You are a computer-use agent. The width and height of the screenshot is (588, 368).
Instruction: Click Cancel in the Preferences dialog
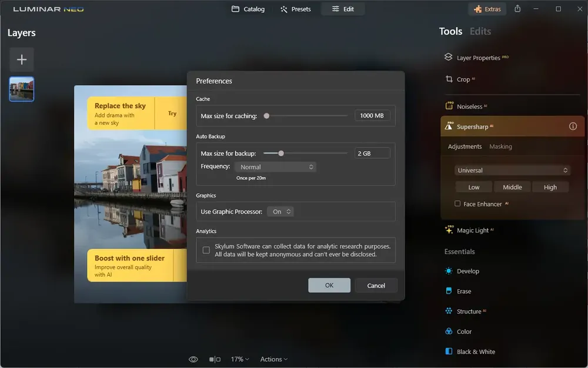[x=376, y=285]
